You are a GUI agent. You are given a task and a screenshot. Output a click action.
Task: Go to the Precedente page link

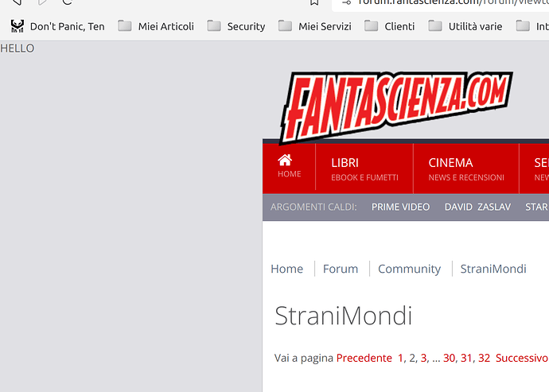(364, 358)
